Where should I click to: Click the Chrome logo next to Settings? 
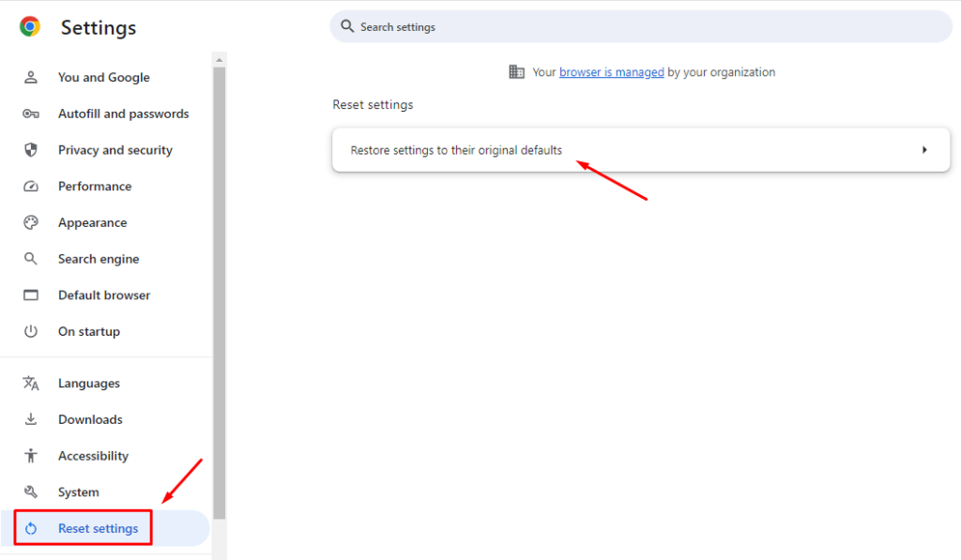click(x=30, y=27)
